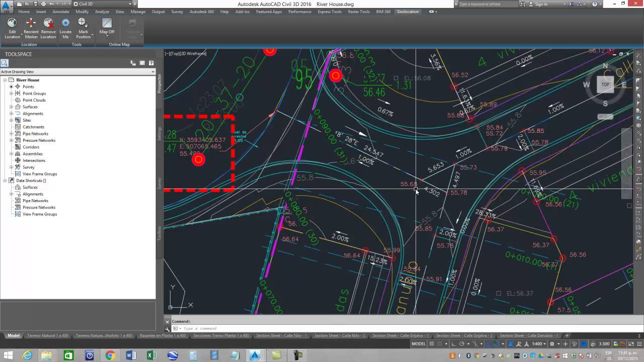Expand the Assemblies tree node
This screenshot has height=362, width=644.
pos(11,154)
